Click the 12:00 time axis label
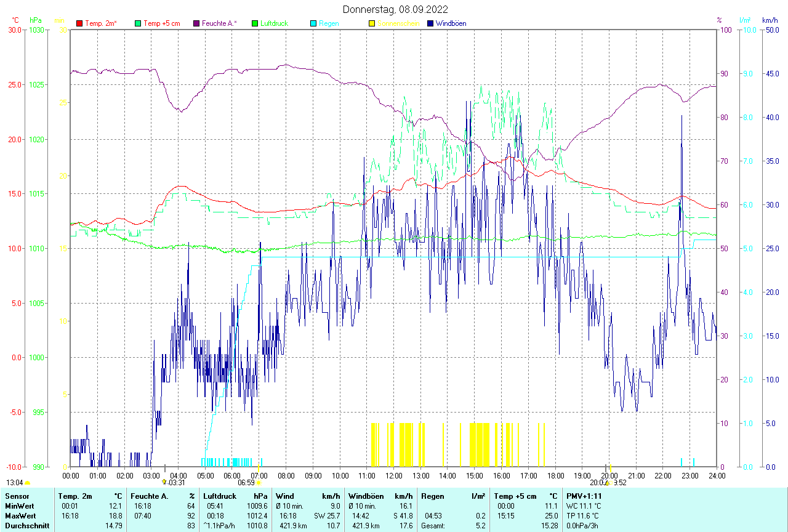 393,475
